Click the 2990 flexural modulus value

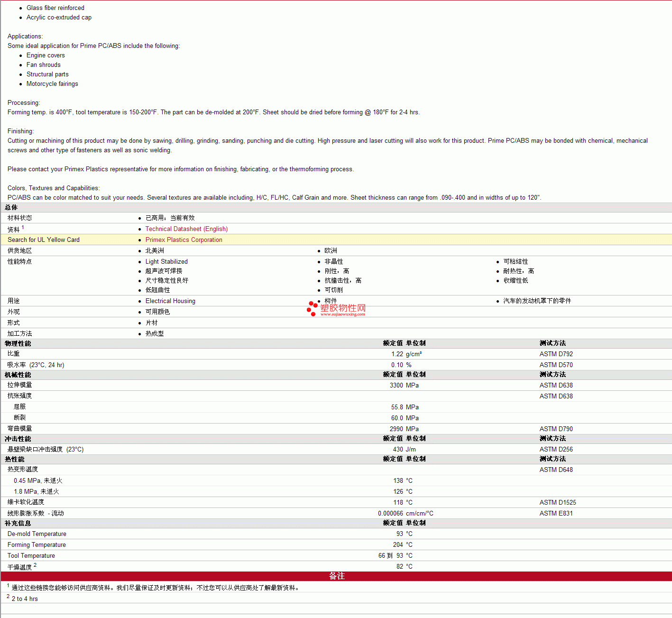click(396, 429)
